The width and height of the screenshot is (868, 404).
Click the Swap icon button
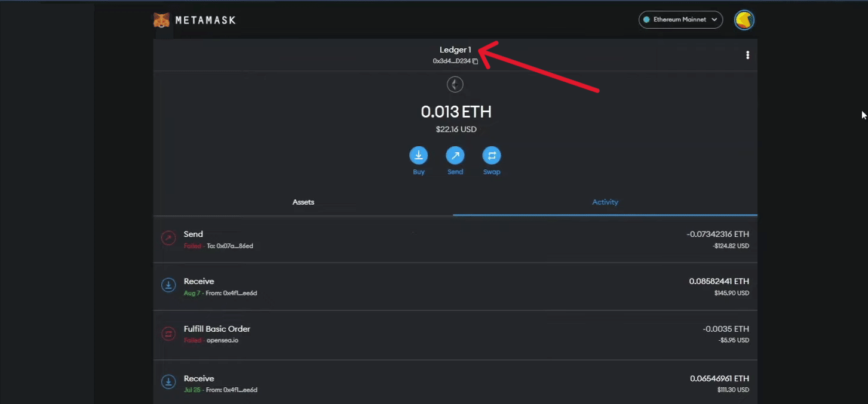[492, 156]
